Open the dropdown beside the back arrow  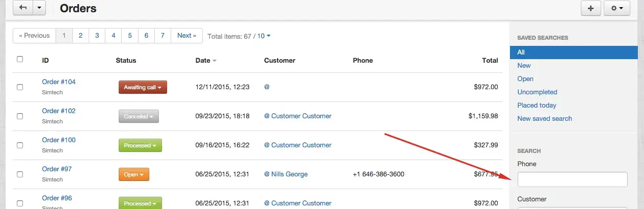coord(40,8)
